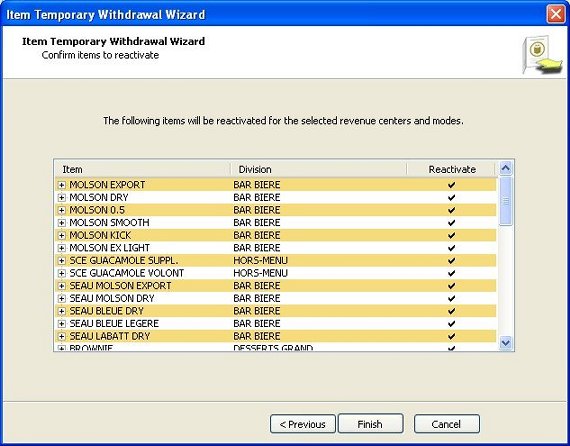Select the MOLSON KICK item name
The height and width of the screenshot is (446, 570).
click(100, 236)
